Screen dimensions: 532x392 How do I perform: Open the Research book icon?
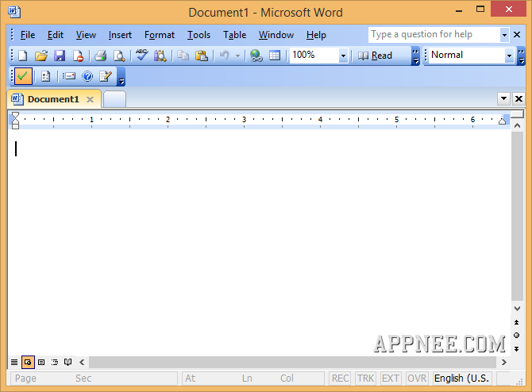(x=160, y=56)
